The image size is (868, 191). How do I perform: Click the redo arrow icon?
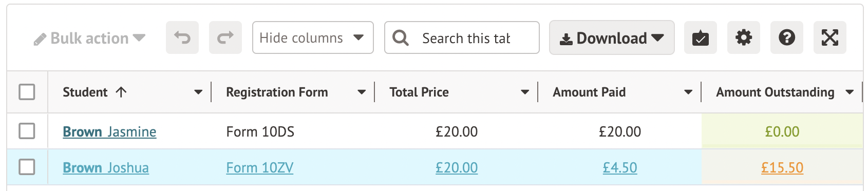[x=225, y=37]
